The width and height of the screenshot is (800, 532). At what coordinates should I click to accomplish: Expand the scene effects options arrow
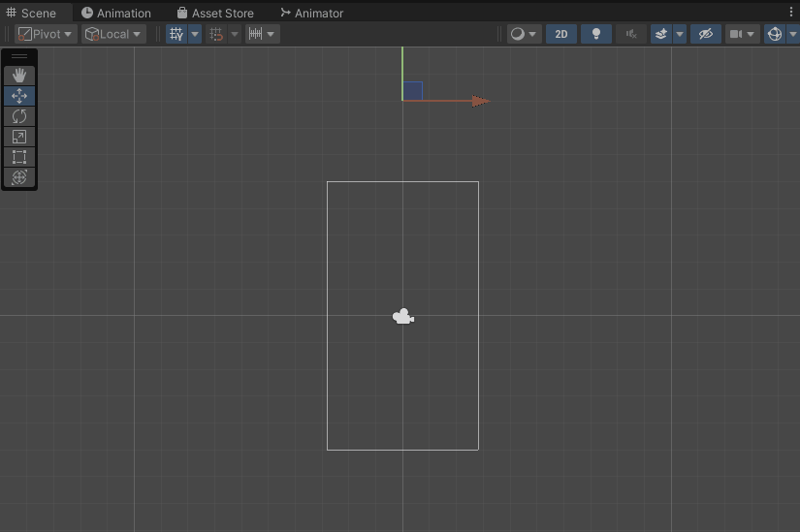(x=680, y=34)
